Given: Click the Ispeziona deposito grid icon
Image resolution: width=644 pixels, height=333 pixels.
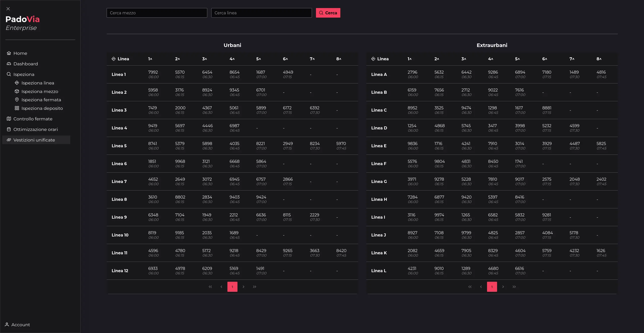Looking at the screenshot, I should tap(17, 108).
